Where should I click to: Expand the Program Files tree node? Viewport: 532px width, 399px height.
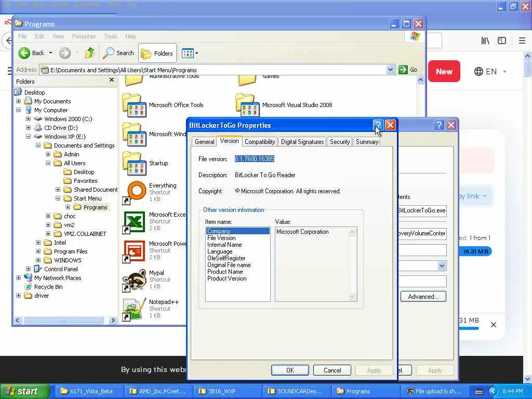coord(38,251)
